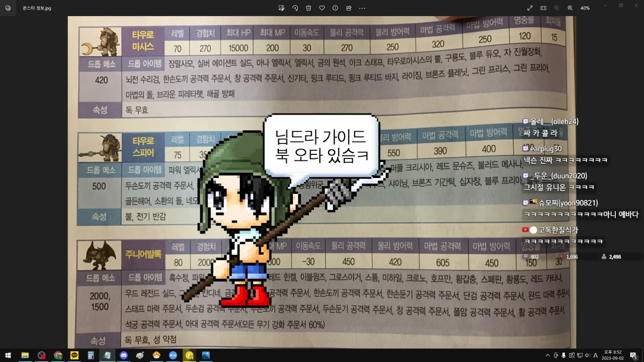Viewport: 644px width, 362px height.
Task: Delete the image with trash icon
Action: click(308, 8)
